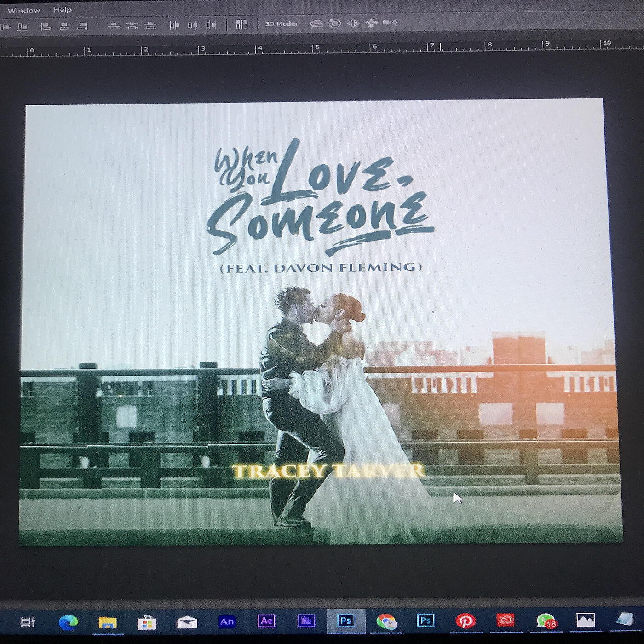Launch Adobe Animate from the taskbar

click(x=227, y=621)
